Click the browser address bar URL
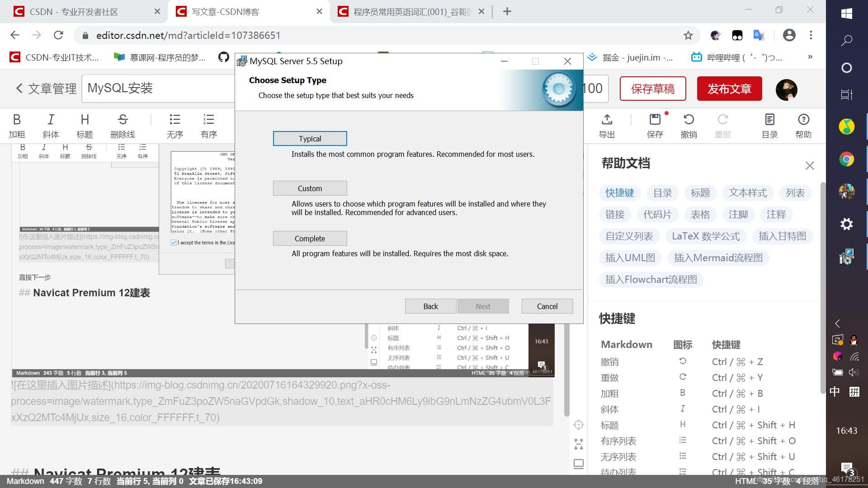The width and height of the screenshot is (868, 488). click(188, 35)
